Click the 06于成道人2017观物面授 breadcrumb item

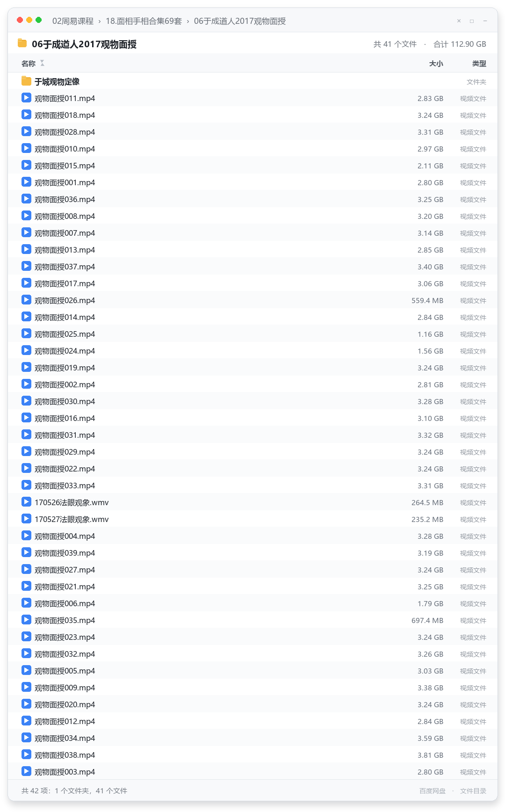coord(240,21)
